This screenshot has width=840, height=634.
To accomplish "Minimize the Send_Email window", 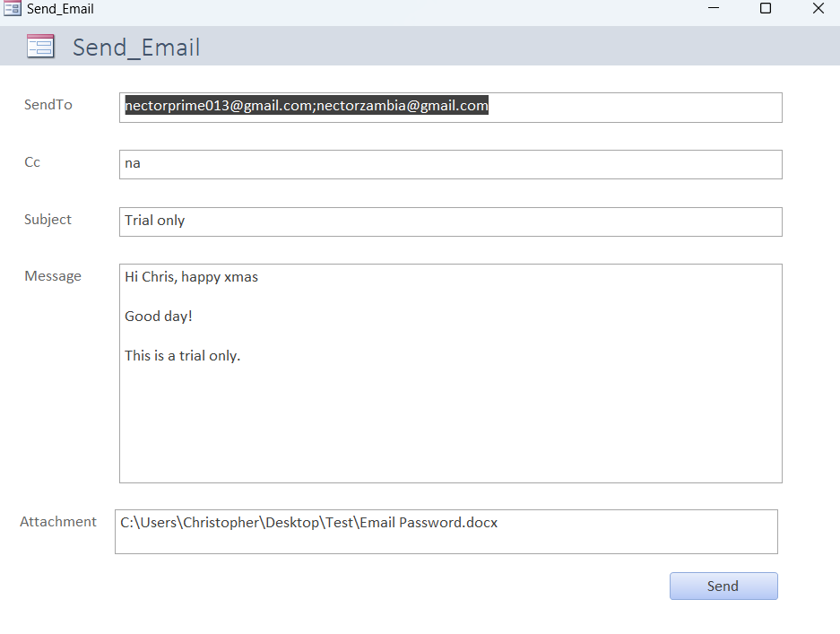I will click(714, 9).
